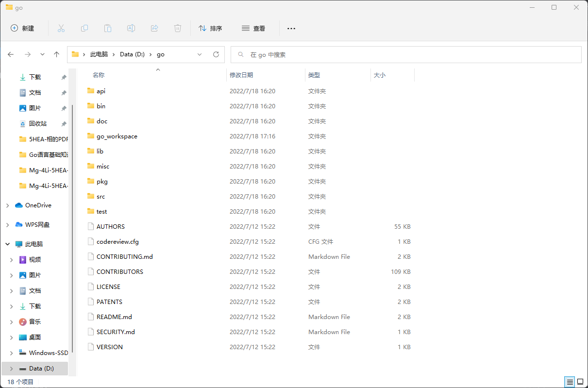Click the Copy icon in toolbar
The height and width of the screenshot is (388, 588).
pos(84,28)
